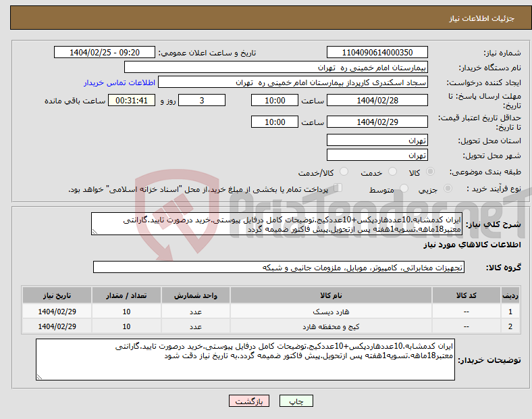532x419 pixels.
Task: Click the response deadline date 1404/02/28 field
Action: (x=377, y=101)
